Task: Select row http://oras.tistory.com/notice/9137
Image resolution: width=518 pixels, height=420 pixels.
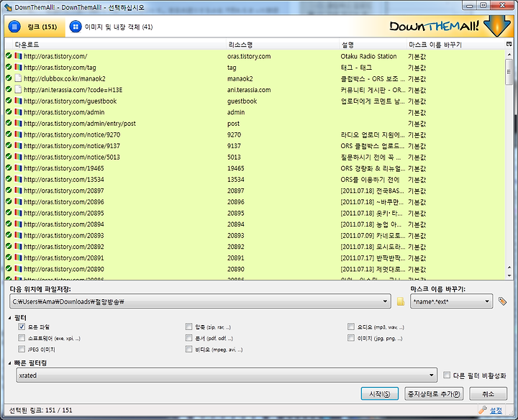Action: [x=255, y=145]
